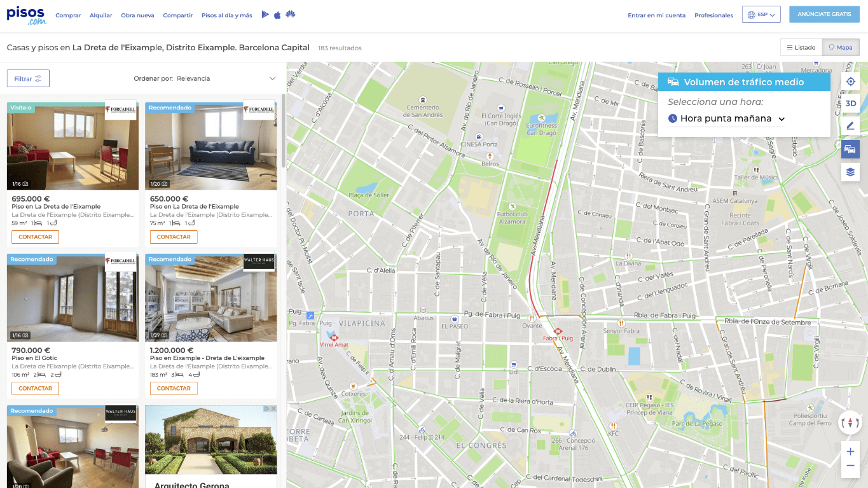The image size is (868, 488).
Task: Open the Comprar menu
Action: 68,15
